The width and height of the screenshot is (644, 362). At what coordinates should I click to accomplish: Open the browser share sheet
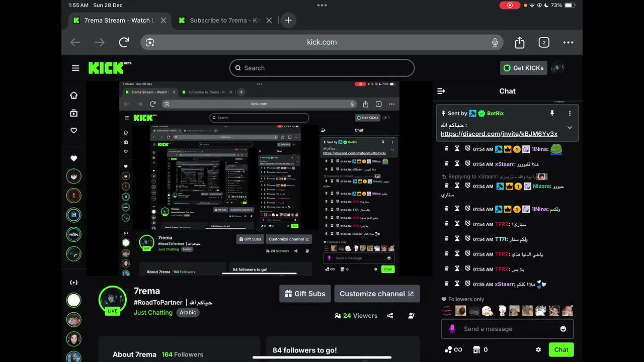[x=520, y=42]
